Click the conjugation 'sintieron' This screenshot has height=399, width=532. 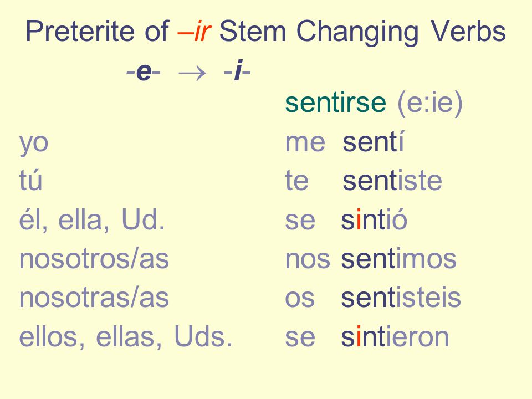coord(395,336)
